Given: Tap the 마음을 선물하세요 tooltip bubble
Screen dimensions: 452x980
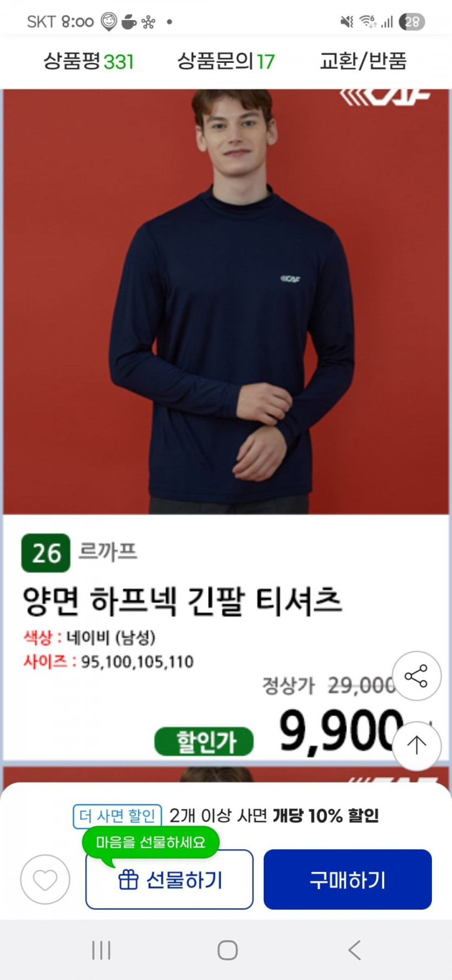Looking at the screenshot, I should (151, 842).
